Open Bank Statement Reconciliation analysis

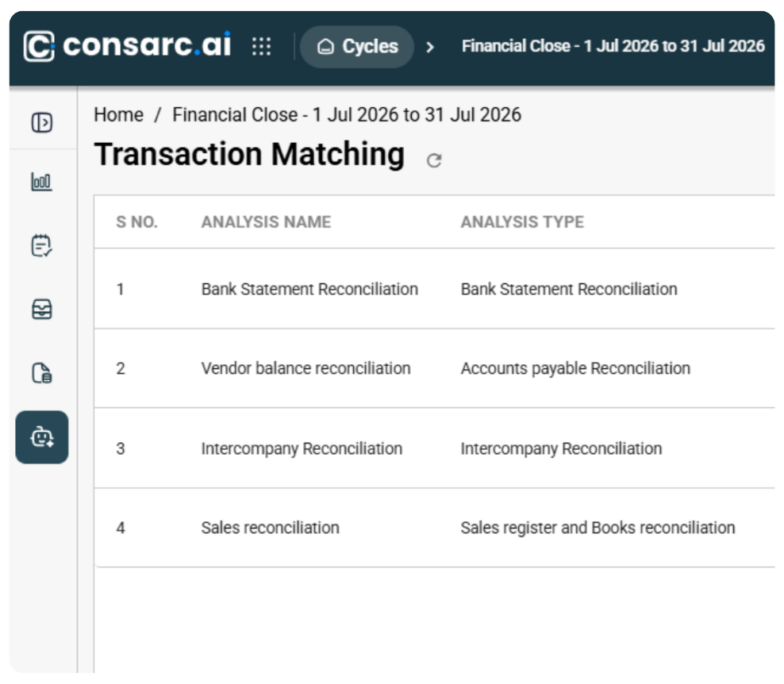(434, 289)
